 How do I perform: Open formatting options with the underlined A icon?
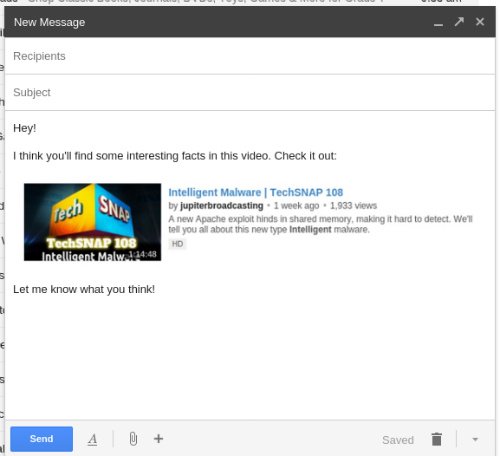pos(93,439)
